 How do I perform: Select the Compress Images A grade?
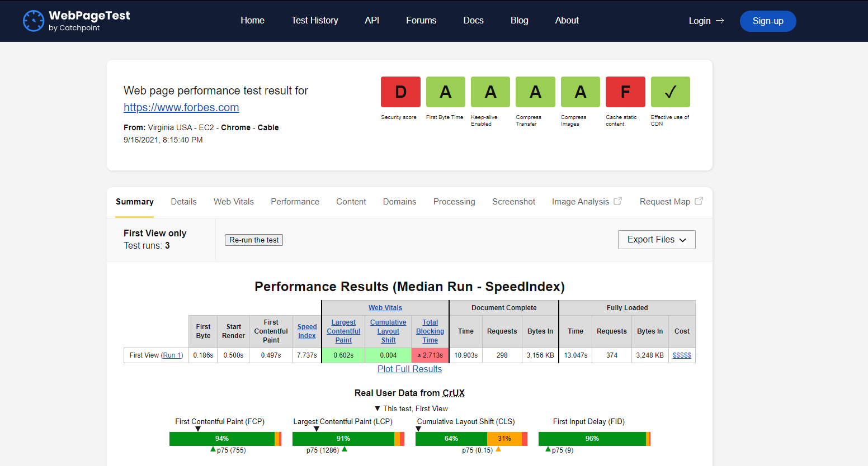click(x=581, y=92)
